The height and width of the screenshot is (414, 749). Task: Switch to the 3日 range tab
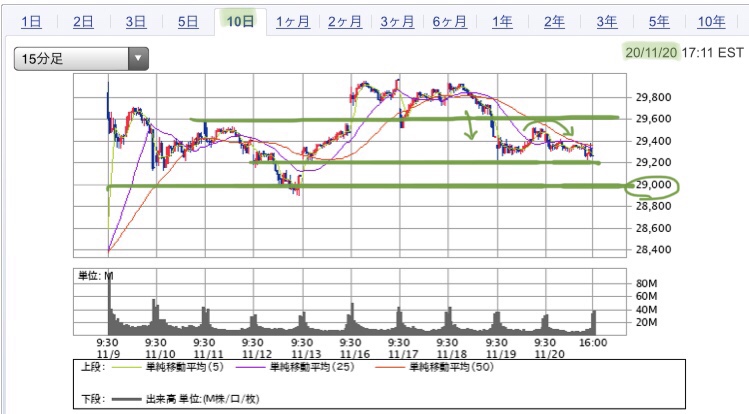click(x=136, y=21)
